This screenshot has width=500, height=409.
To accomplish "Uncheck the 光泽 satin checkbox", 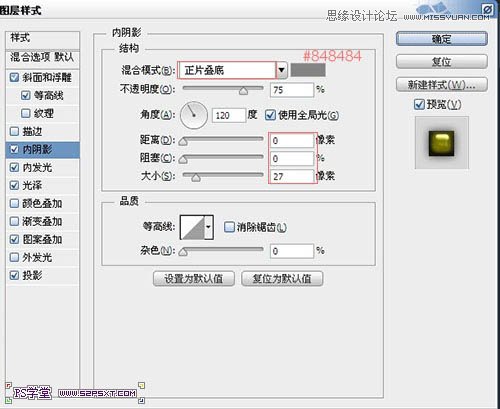I will tap(14, 185).
